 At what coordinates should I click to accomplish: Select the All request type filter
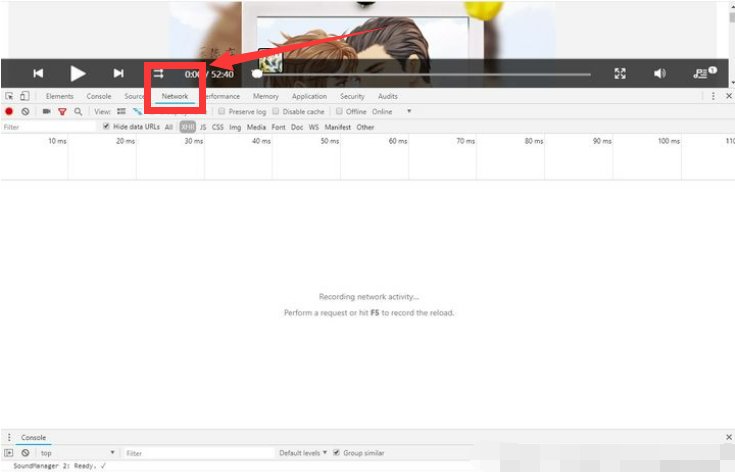pos(169,127)
